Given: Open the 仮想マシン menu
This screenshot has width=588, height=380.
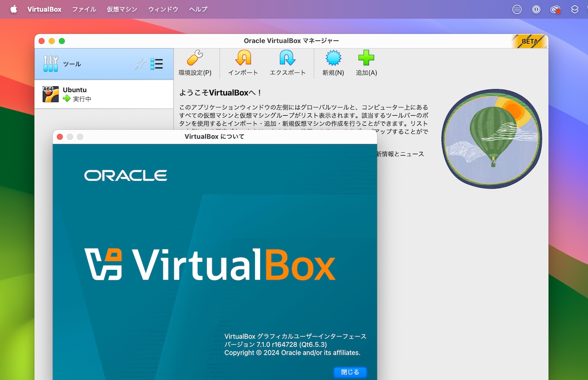Looking at the screenshot, I should pos(122,9).
